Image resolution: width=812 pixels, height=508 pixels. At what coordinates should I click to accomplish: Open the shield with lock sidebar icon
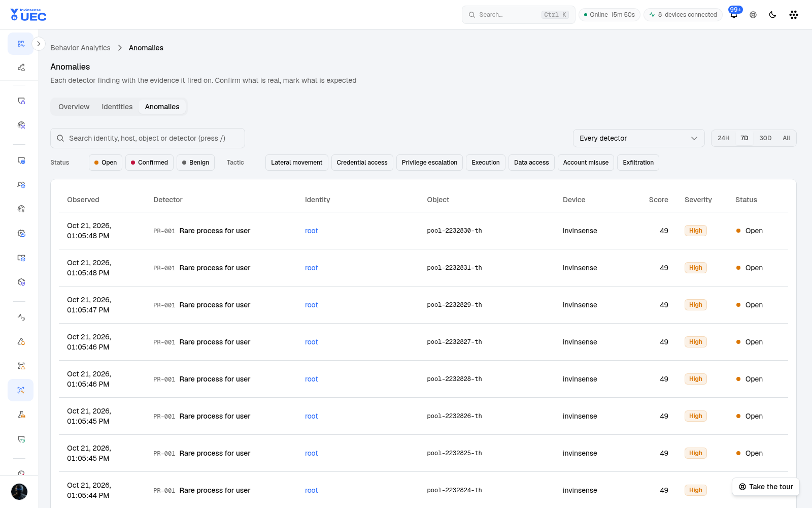click(21, 101)
